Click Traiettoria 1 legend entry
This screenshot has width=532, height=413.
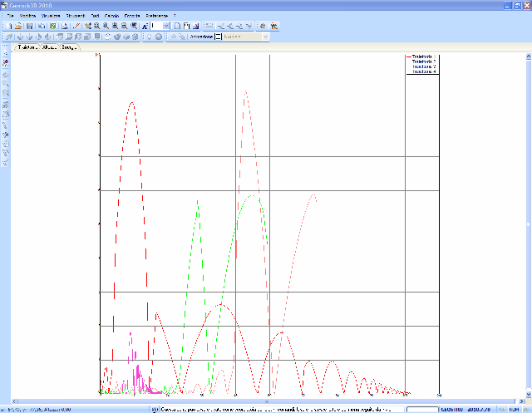423,57
